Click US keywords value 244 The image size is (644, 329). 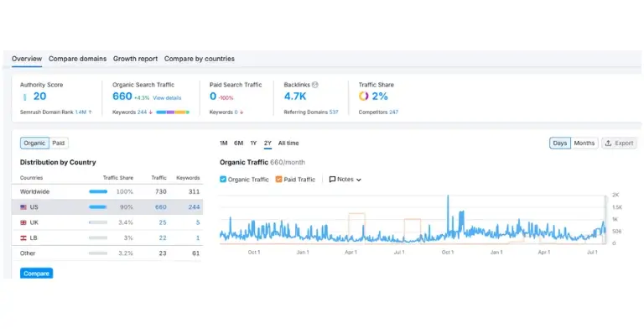(x=194, y=207)
